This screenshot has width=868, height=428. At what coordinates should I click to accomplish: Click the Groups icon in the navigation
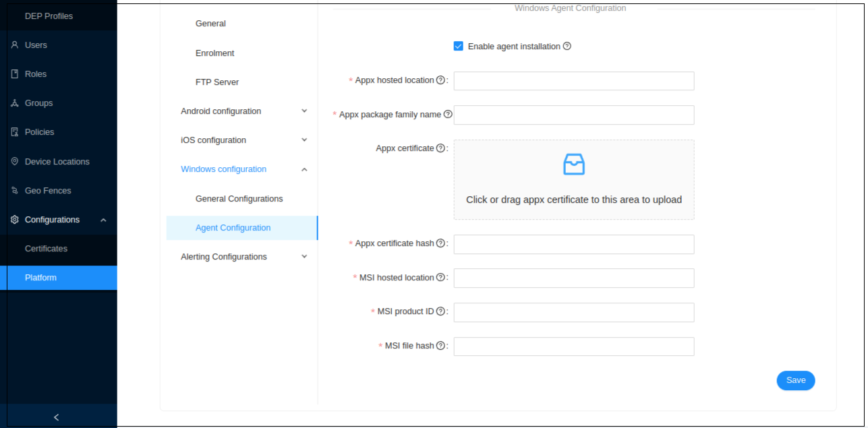point(13,102)
